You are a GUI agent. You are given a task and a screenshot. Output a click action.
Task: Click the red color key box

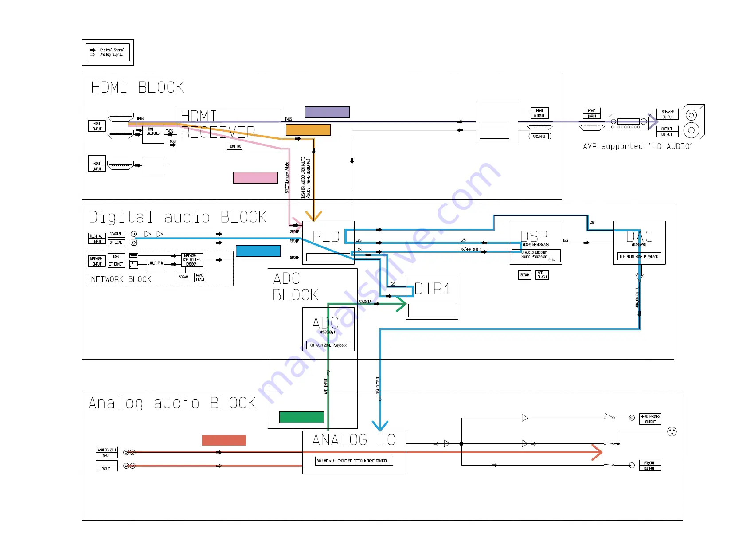(224, 440)
